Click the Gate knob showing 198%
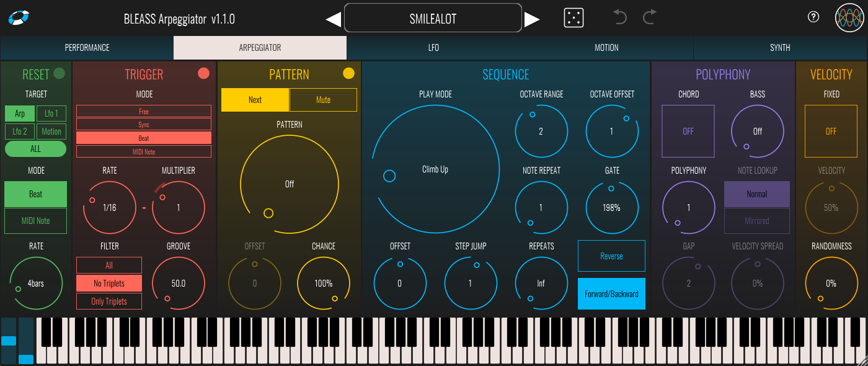The height and width of the screenshot is (366, 868). pos(611,207)
